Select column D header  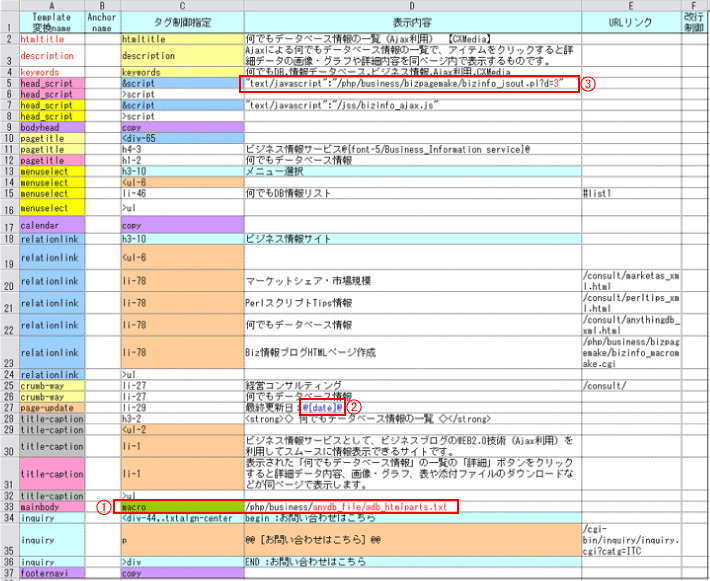pyautogui.click(x=413, y=5)
